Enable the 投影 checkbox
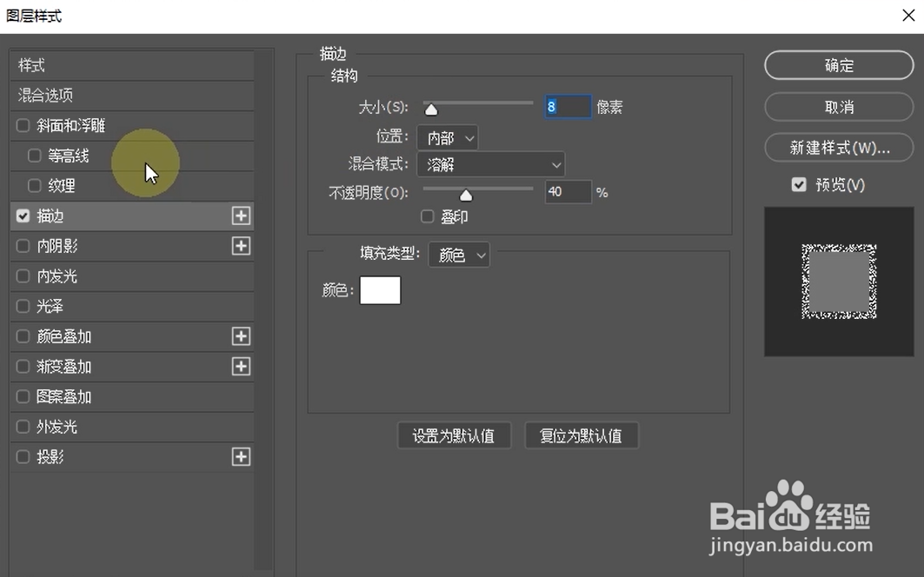This screenshot has height=577, width=924. point(23,457)
